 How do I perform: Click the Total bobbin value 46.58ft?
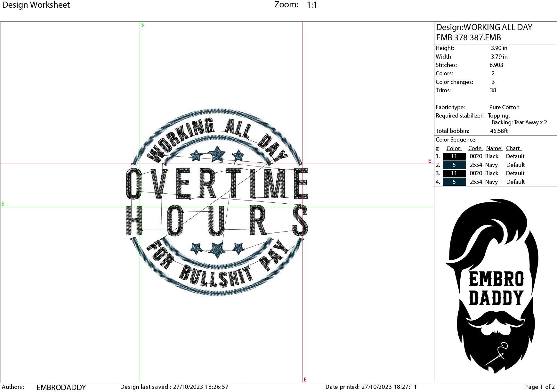(499, 131)
